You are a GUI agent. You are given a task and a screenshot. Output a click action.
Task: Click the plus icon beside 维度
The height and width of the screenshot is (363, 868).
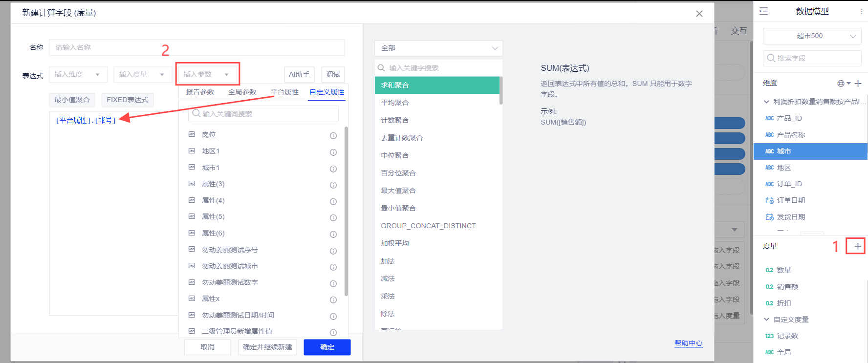pyautogui.click(x=858, y=84)
